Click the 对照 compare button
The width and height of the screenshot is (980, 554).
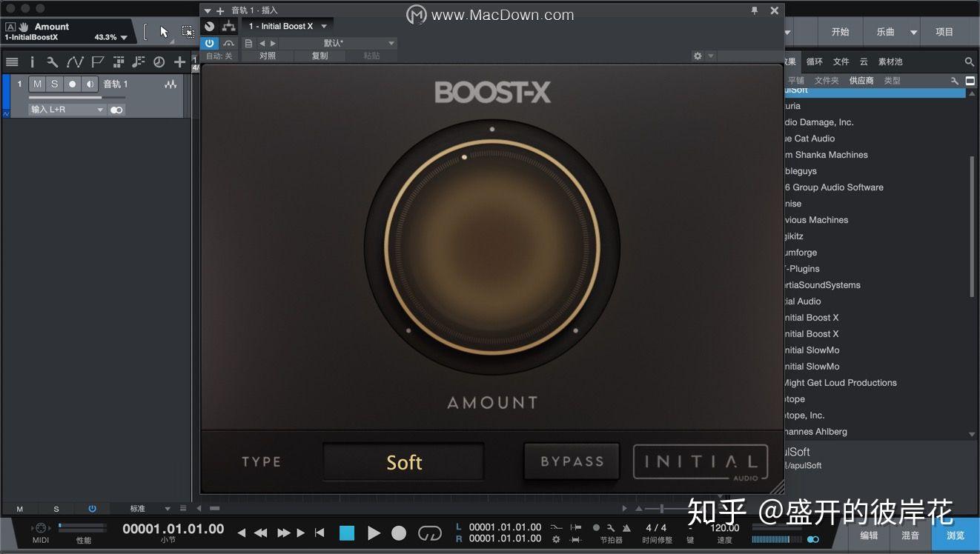click(x=268, y=56)
